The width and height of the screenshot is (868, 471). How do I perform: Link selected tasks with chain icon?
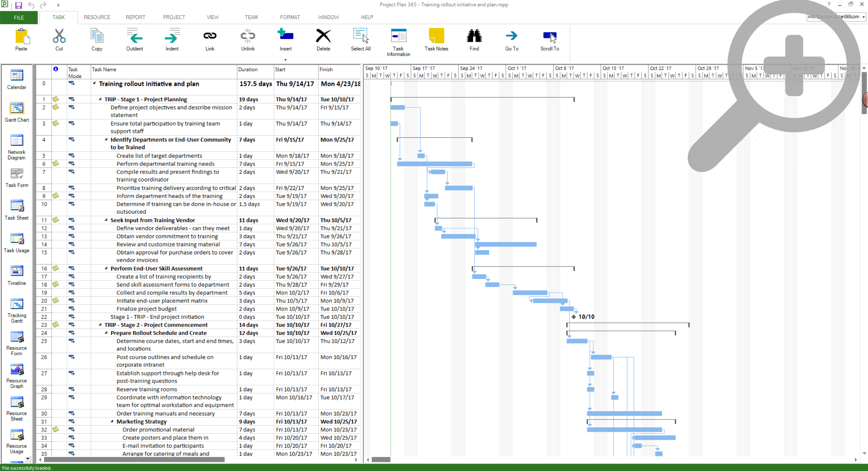coord(210,36)
